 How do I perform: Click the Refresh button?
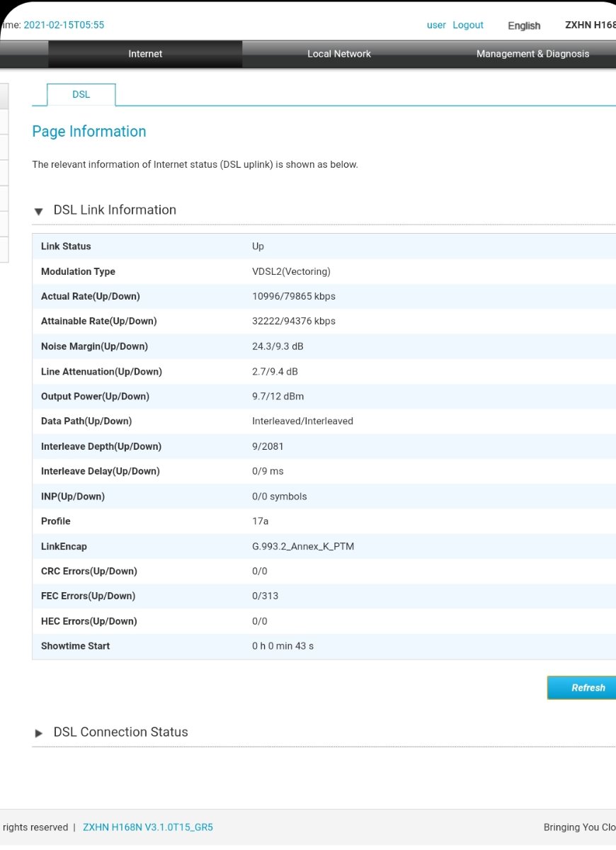pos(581,688)
